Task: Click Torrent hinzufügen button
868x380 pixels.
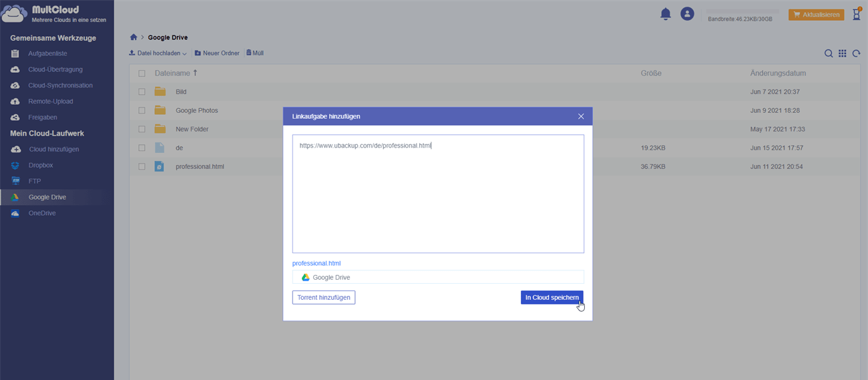Action: [324, 297]
